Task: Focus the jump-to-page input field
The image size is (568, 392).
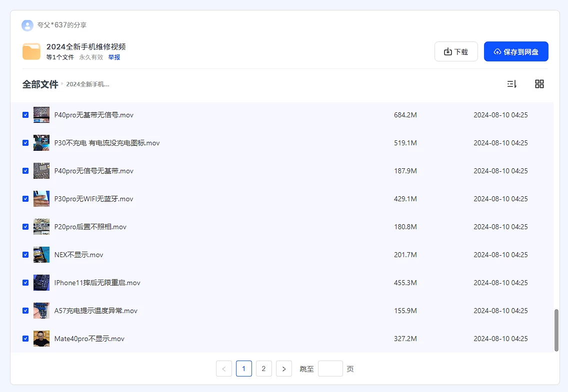Action: [330, 369]
